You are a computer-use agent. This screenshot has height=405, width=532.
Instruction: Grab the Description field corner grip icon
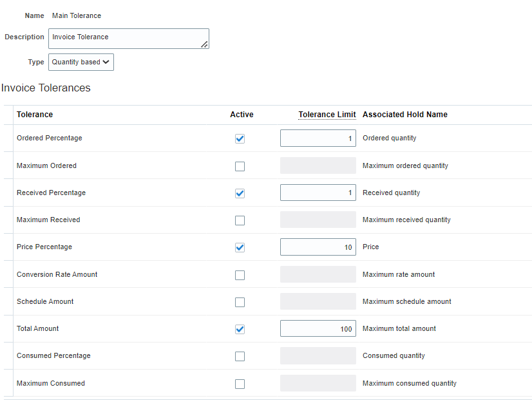(204, 44)
